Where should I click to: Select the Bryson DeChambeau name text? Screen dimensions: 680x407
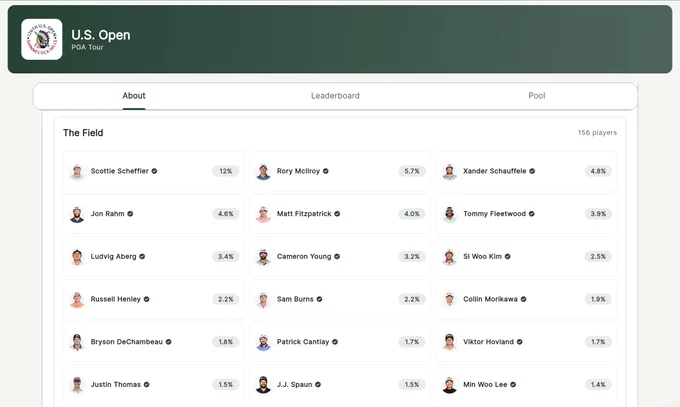tap(127, 341)
